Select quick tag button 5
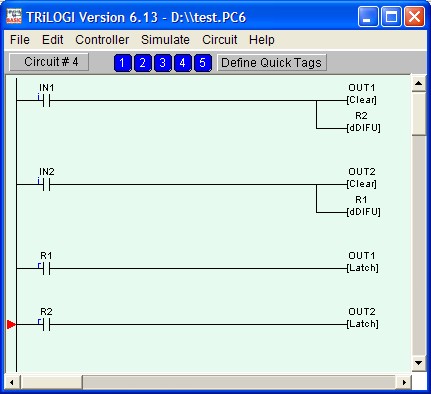 (203, 63)
